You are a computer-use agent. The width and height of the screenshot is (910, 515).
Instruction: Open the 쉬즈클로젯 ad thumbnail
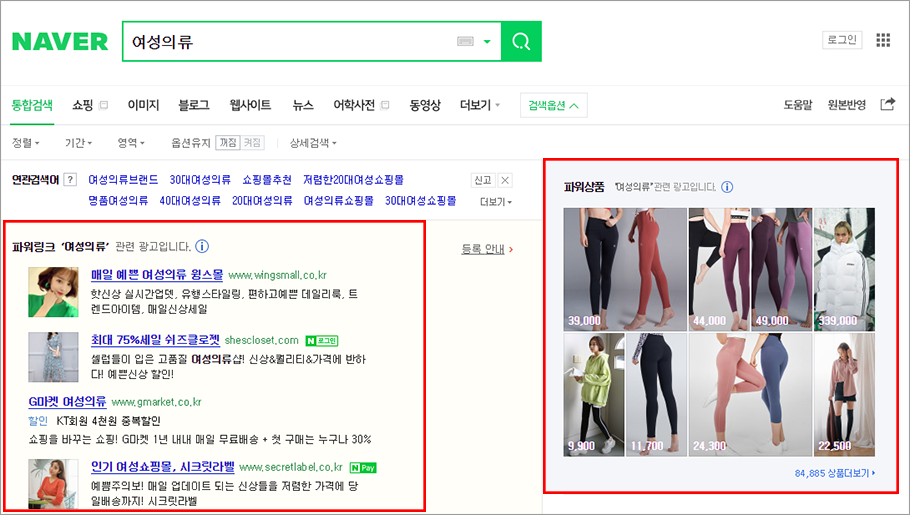[53, 357]
